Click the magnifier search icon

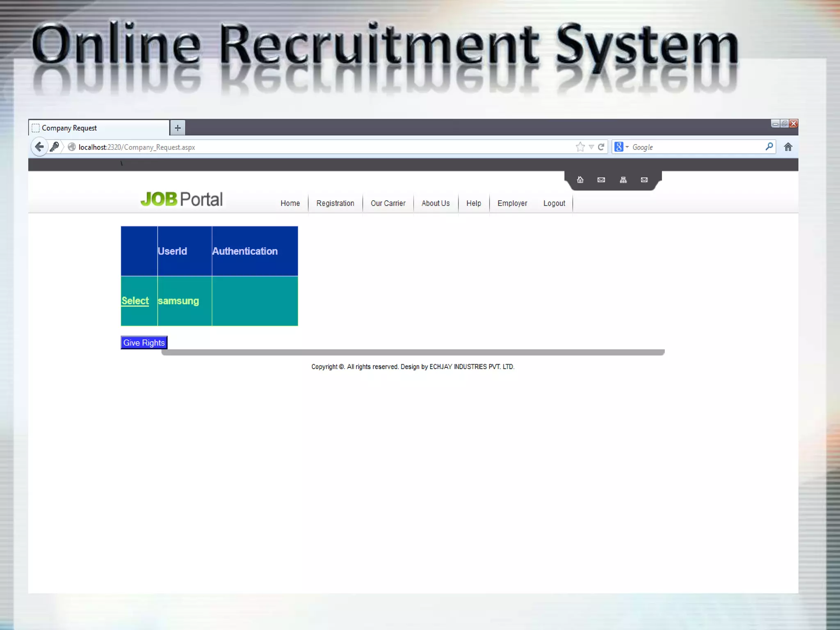769,147
